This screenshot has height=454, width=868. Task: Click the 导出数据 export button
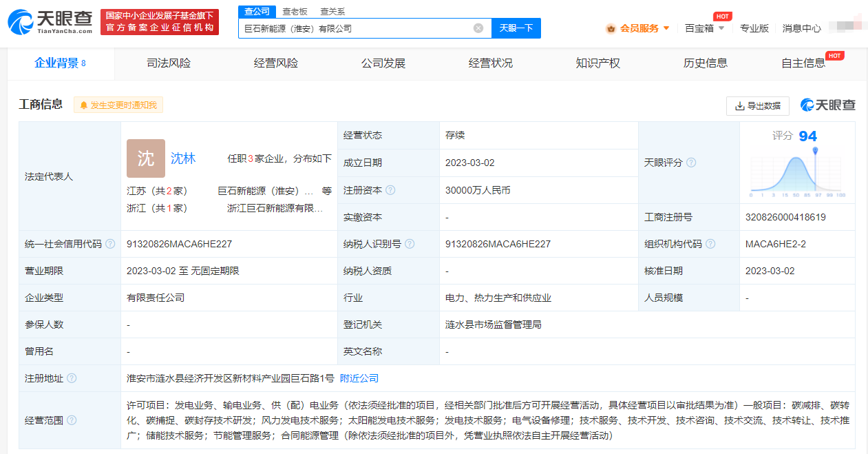(758, 105)
